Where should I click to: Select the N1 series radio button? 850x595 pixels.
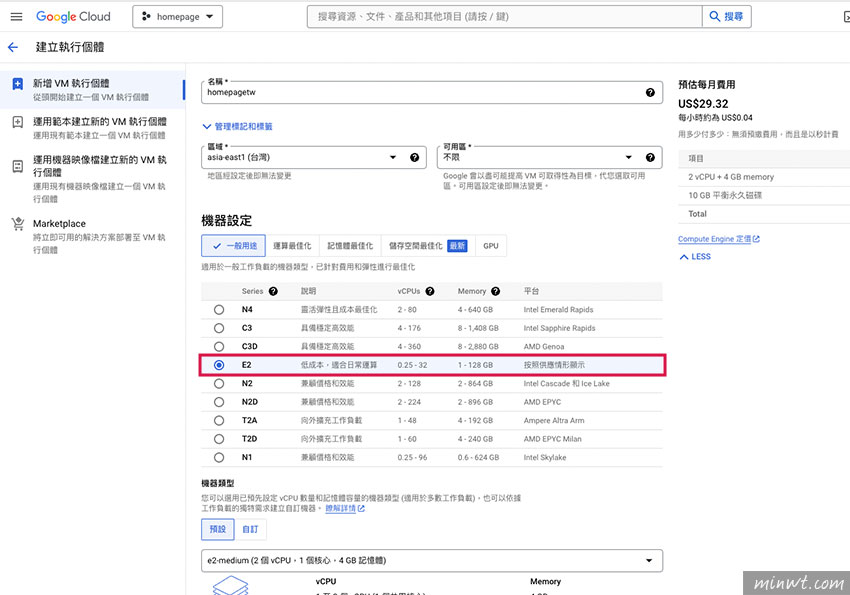pos(219,457)
